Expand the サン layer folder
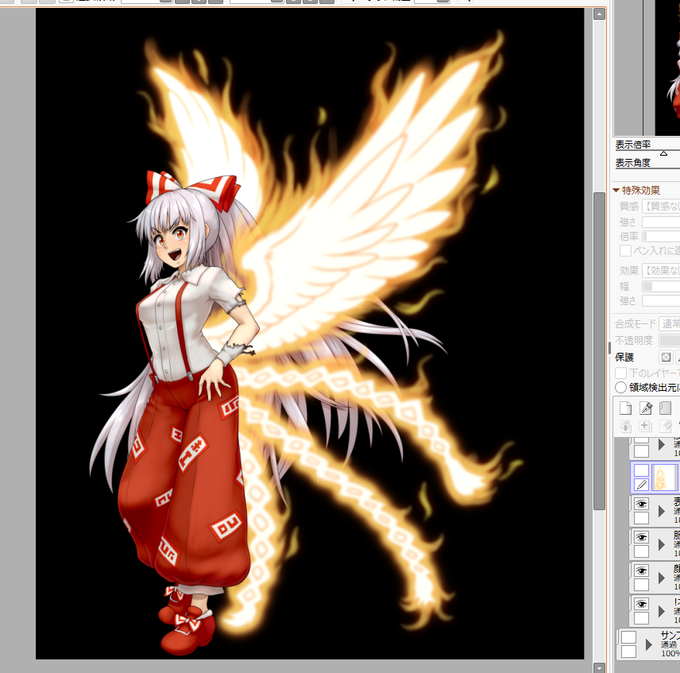Viewport: 680px width, 673px height. pos(649,644)
